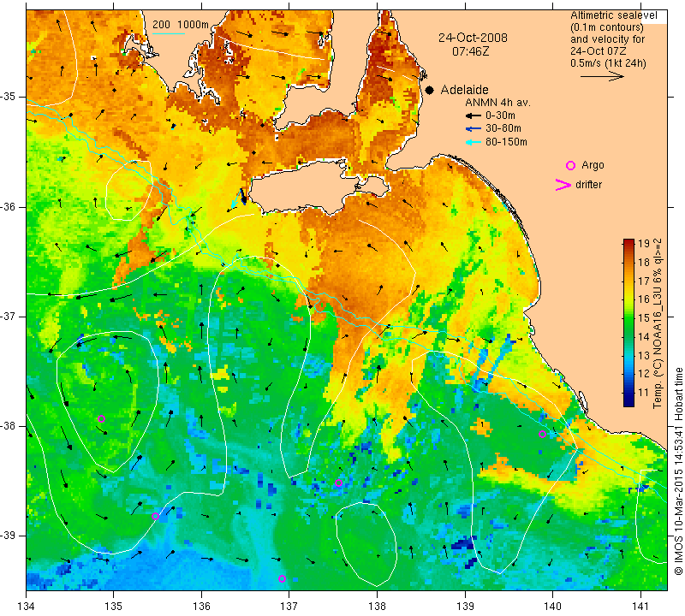
Task: Click the Argo marker near 140°E 38°S
Action: tap(542, 434)
